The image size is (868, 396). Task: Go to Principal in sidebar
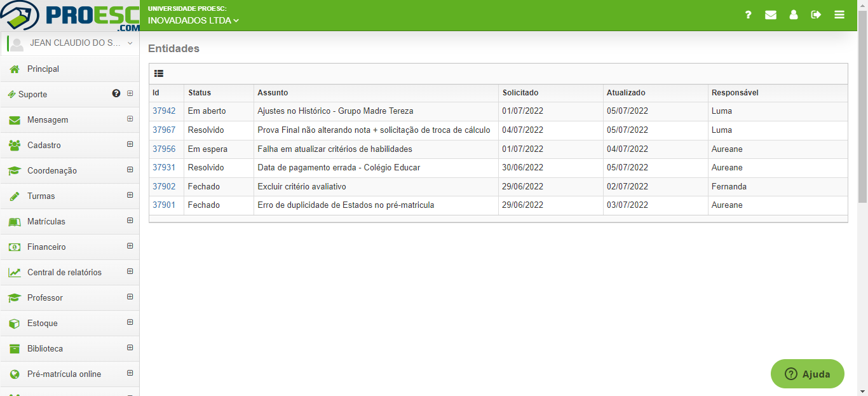click(x=43, y=69)
